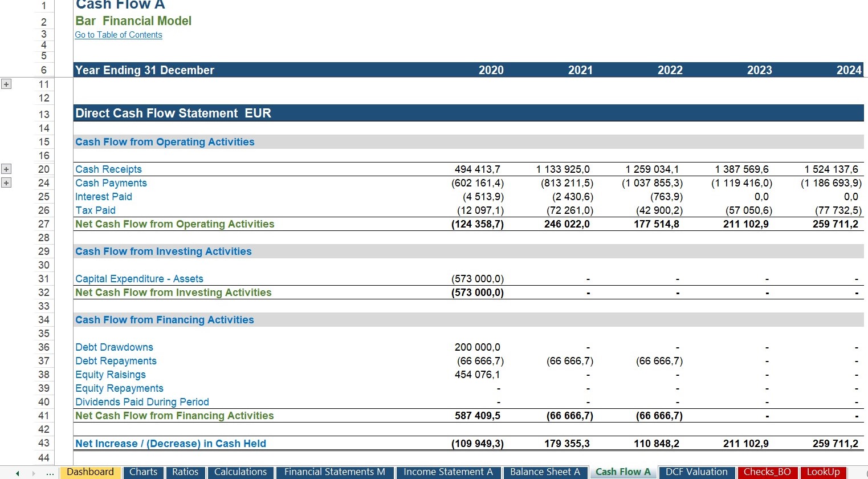Click the previous sheet navigation arrow

18,473
